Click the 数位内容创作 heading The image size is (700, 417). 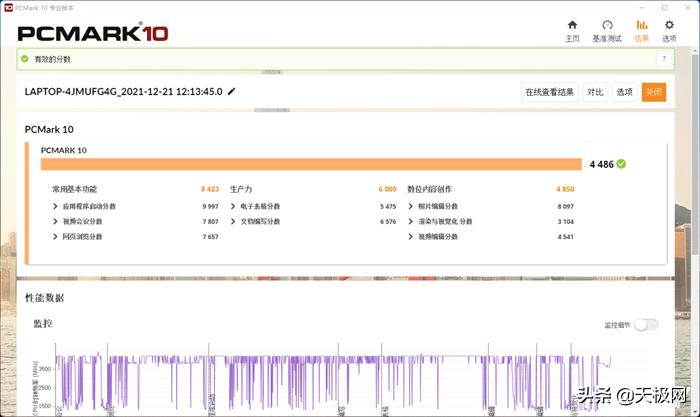click(x=429, y=189)
